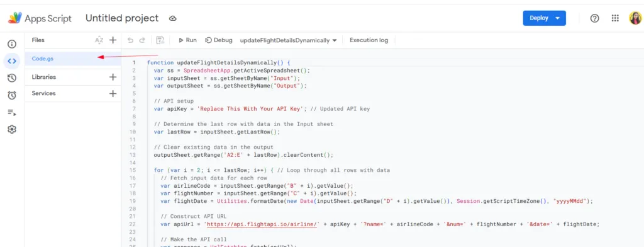The image size is (644, 247).
Task: Open the Executions list icon
Action: click(12, 112)
